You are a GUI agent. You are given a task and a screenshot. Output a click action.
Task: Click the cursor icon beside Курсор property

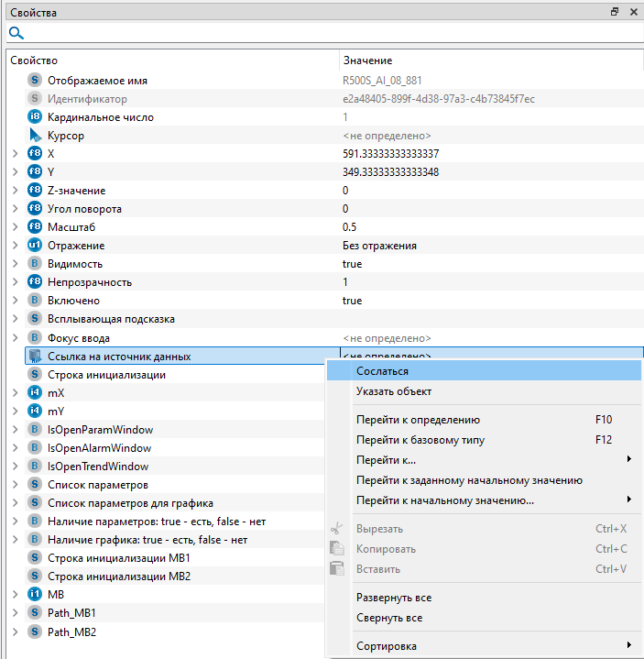(x=36, y=136)
